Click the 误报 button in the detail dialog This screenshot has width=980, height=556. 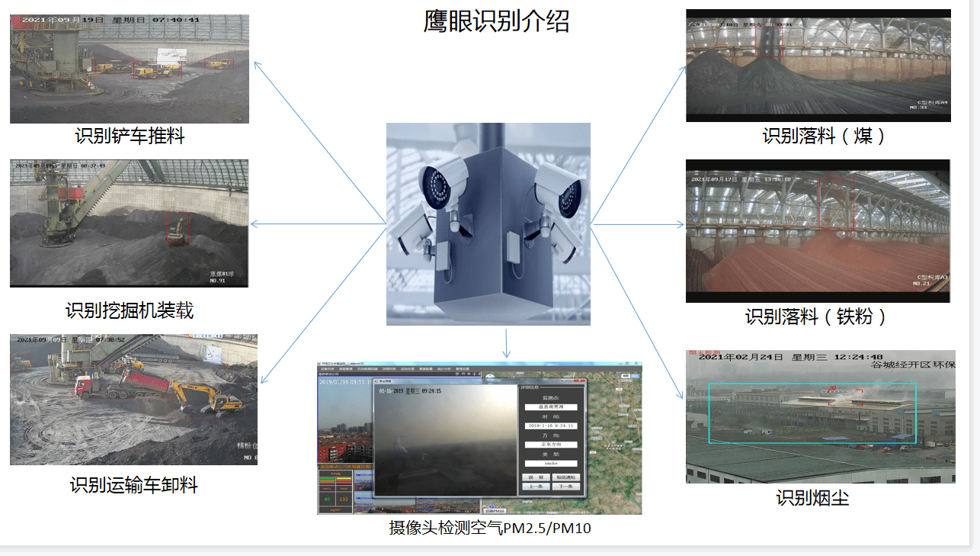coord(536,477)
